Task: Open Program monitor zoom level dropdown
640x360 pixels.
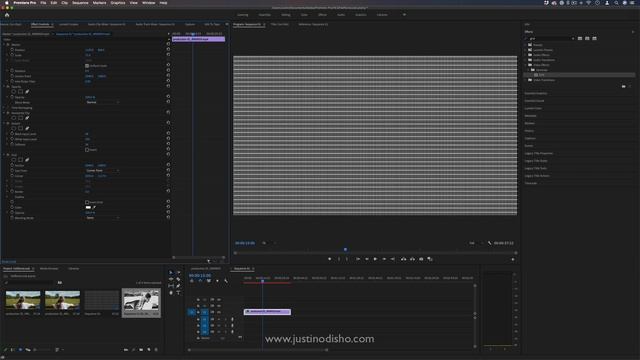Action: pyautogui.click(x=269, y=243)
